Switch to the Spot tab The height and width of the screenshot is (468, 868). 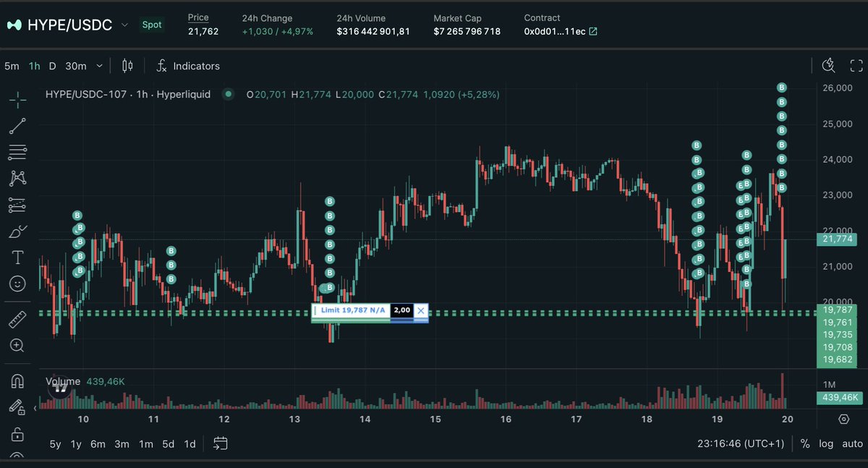tap(152, 24)
